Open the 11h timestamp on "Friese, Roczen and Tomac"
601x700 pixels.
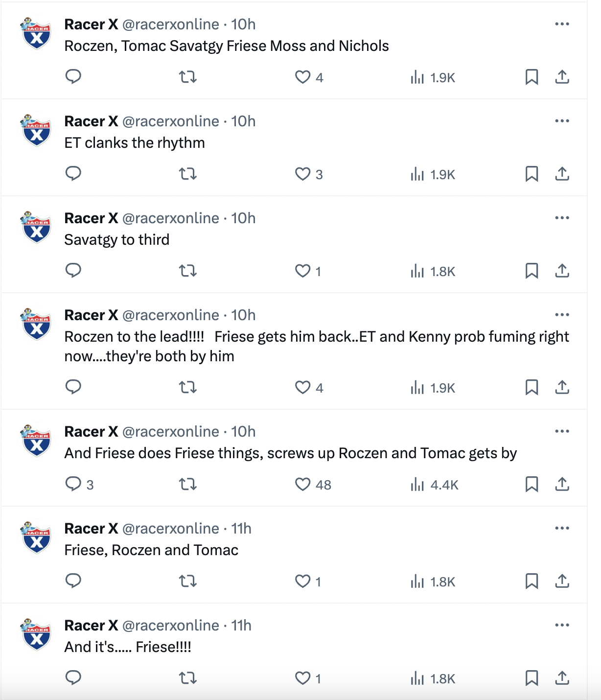click(241, 529)
